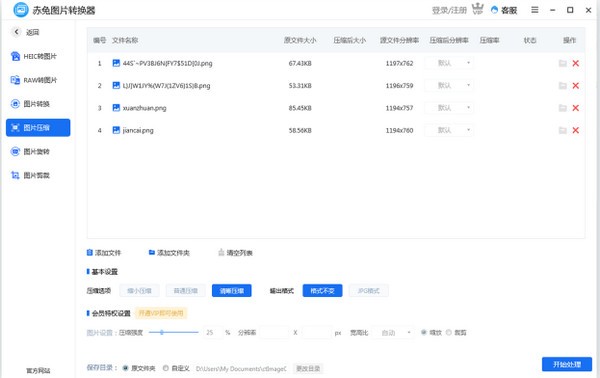Click file name jiancai.png
Screen dimensions: 600x378
pyautogui.click(x=138, y=130)
